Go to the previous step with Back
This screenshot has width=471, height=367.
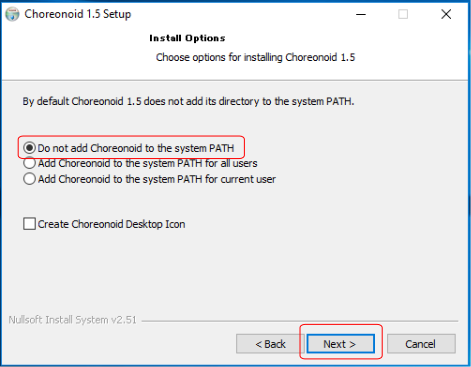[x=270, y=344]
